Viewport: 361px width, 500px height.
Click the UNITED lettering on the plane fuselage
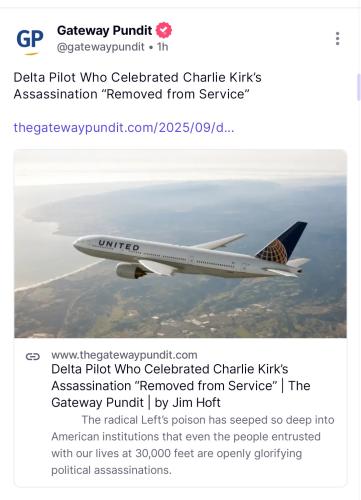[119, 245]
